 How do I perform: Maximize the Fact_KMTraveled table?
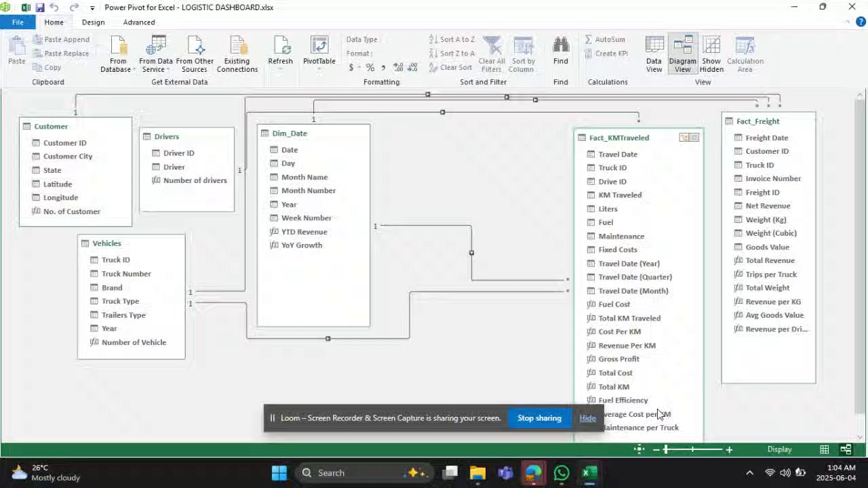[x=694, y=138]
